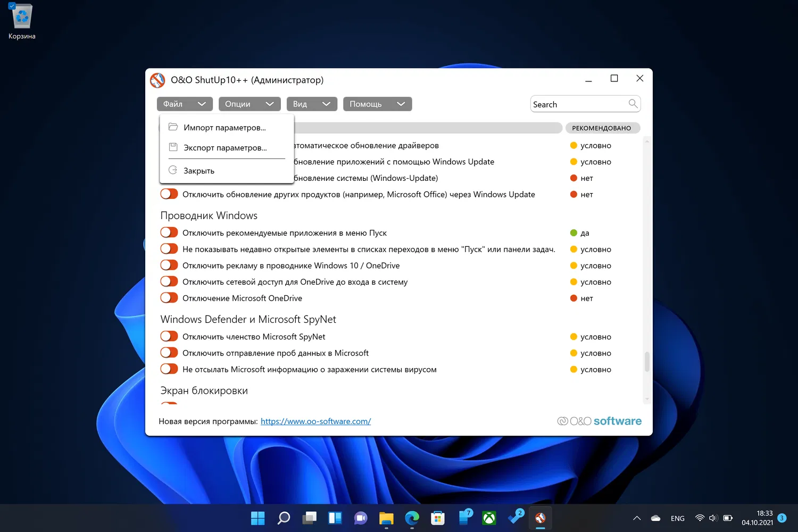The width and height of the screenshot is (798, 532).
Task: Toggle 'Отключение Microsoft OneDrive' switch
Action: (x=169, y=298)
